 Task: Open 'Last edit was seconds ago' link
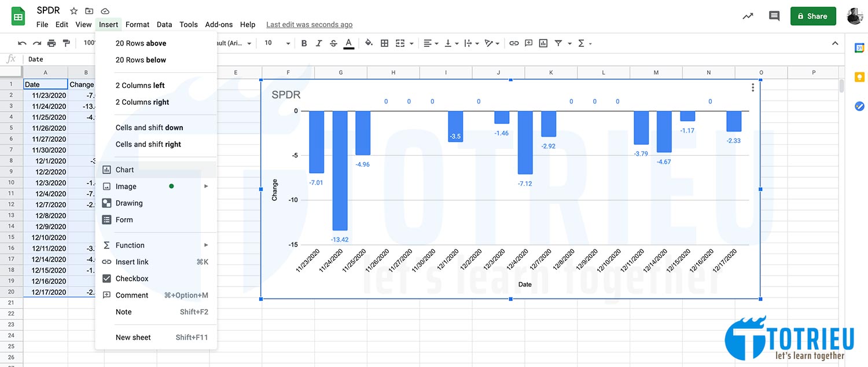click(x=309, y=24)
